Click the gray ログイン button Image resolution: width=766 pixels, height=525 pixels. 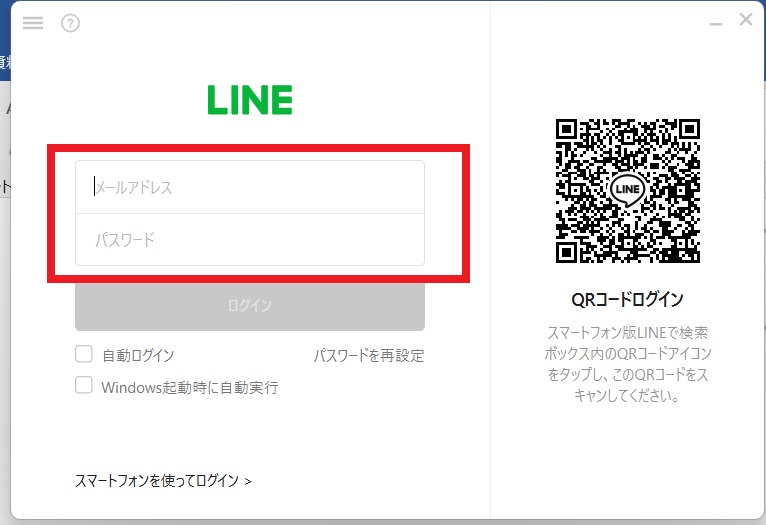click(x=250, y=306)
